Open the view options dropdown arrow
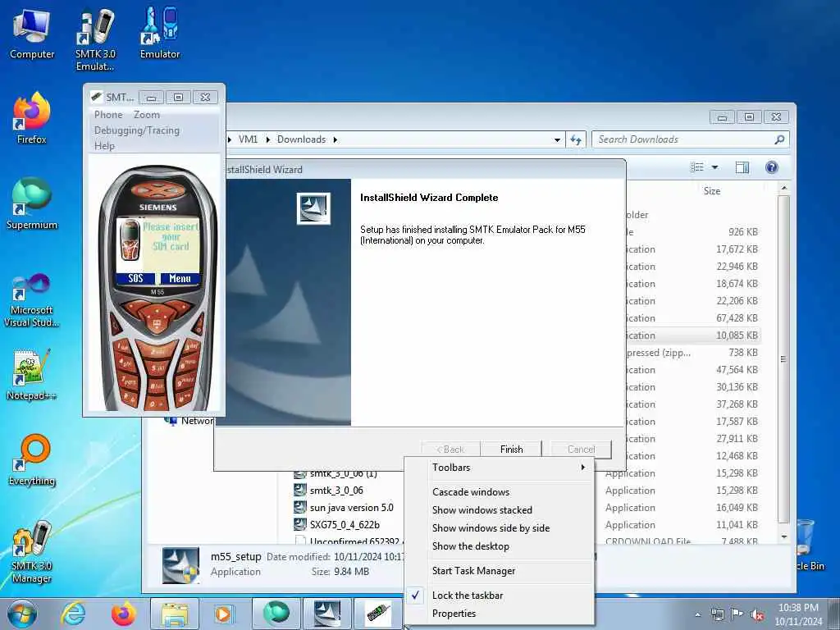 pyautogui.click(x=714, y=167)
